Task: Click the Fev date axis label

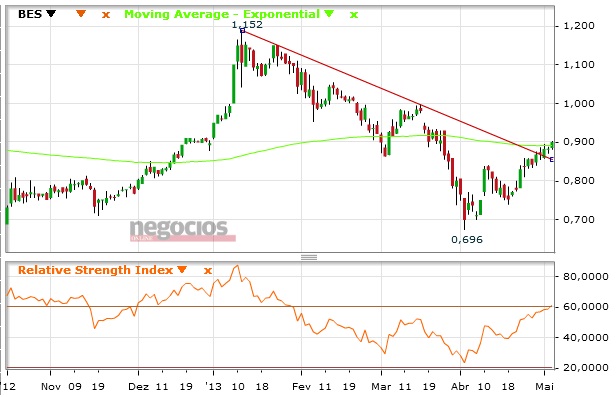Action: (301, 387)
